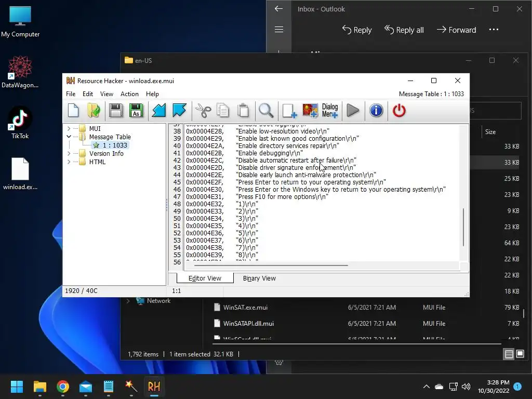532x399 pixels.
Task: Open Google Chrome from the taskbar
Action: [63, 387]
